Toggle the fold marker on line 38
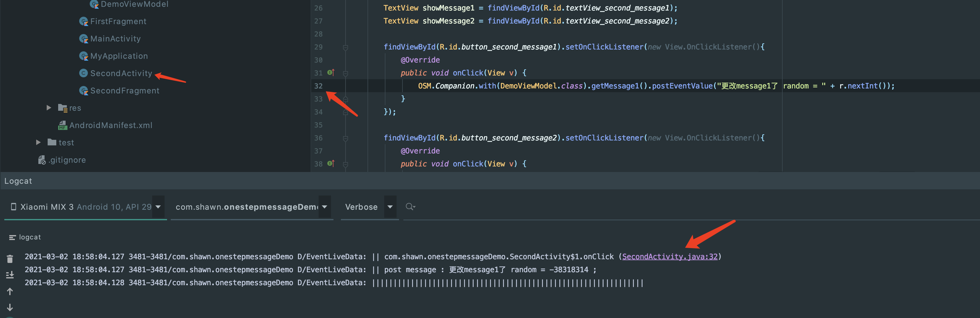 [346, 164]
